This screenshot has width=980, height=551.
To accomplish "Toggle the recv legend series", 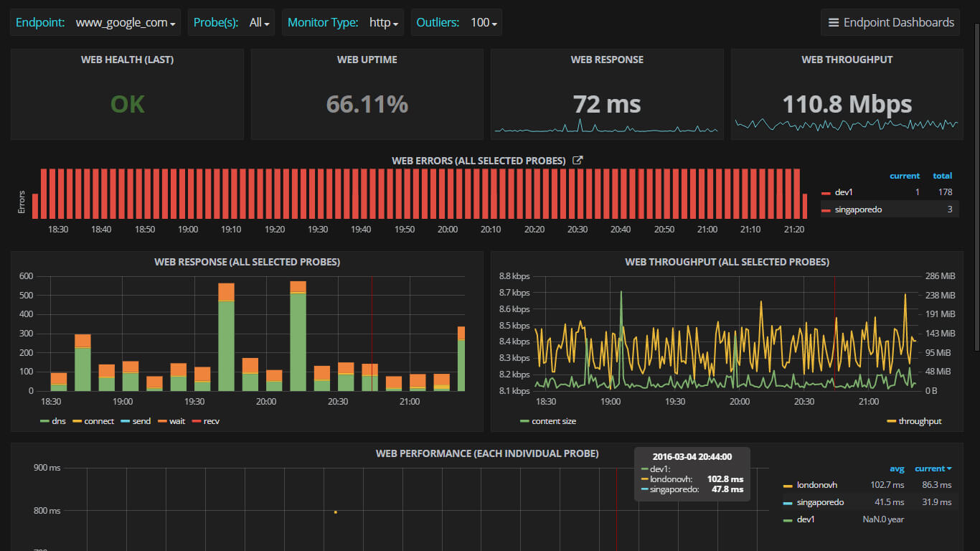I will [210, 421].
